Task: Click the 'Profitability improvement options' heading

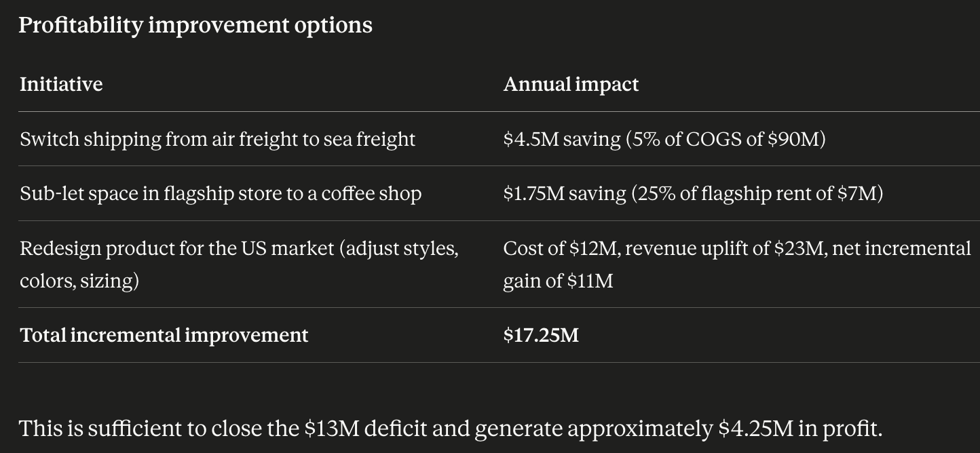Action: [195, 25]
